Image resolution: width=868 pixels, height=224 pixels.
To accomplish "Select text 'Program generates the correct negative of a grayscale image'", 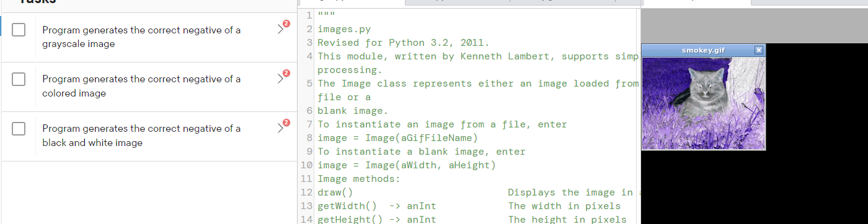I will click(x=141, y=37).
